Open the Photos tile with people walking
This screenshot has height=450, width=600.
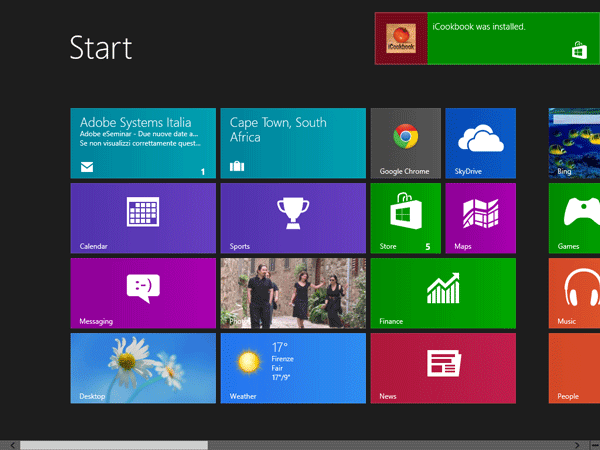292,292
